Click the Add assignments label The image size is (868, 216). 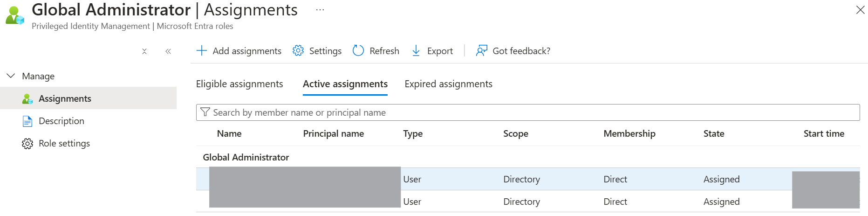click(x=247, y=51)
